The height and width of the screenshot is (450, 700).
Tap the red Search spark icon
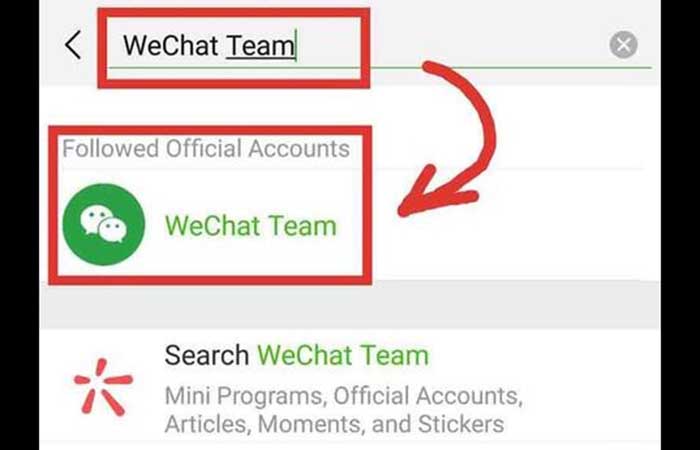[x=103, y=386]
